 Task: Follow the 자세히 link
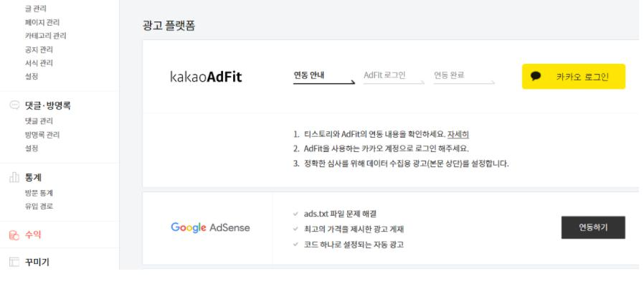(458, 134)
